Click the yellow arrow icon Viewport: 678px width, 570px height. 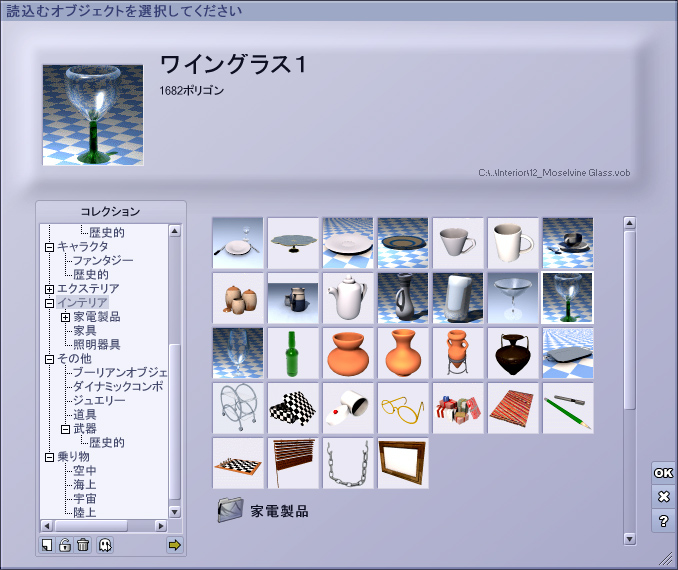174,545
